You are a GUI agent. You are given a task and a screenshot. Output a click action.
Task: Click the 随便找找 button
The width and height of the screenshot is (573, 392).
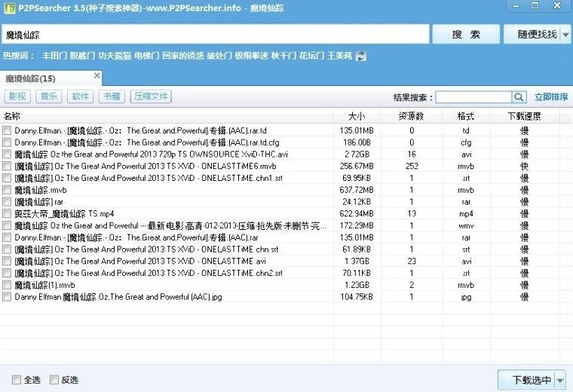(533, 35)
